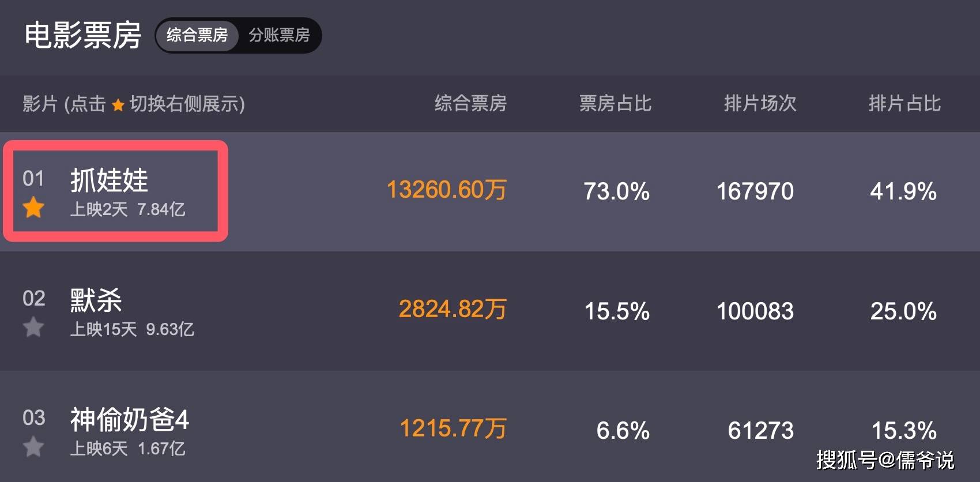This screenshot has height=482, width=980.
Task: Click the 搜狐号@儒爷说 watermark
Action: point(885,460)
